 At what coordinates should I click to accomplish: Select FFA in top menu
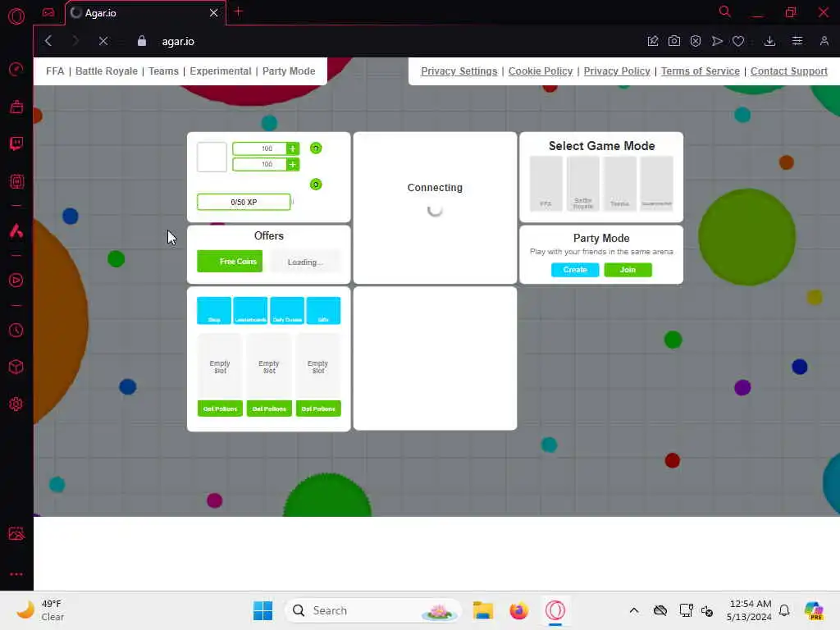(55, 71)
